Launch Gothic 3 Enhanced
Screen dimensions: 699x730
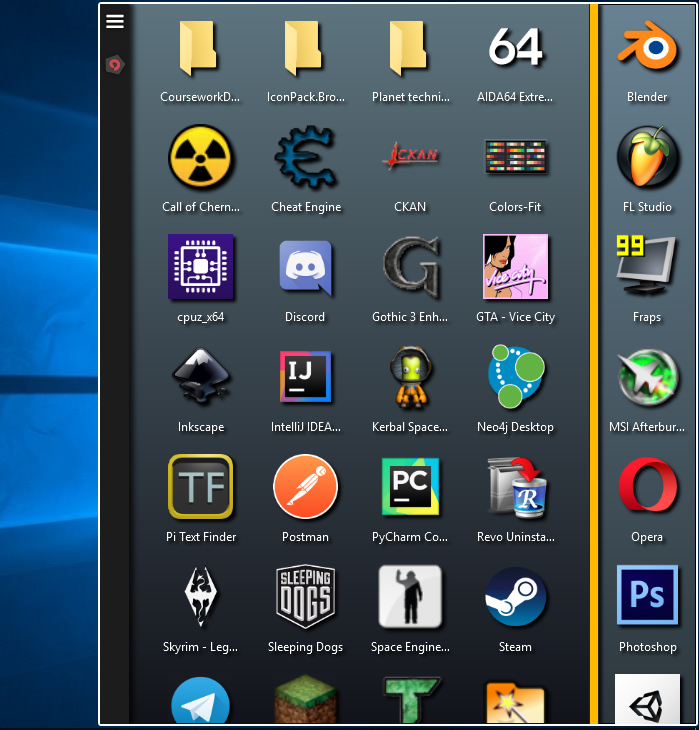(x=411, y=267)
